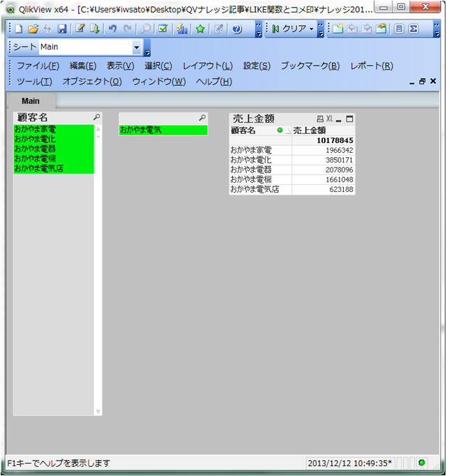The height and width of the screenshot is (476, 449).
Task: Open the レポート(R) menu
Action: click(x=372, y=66)
